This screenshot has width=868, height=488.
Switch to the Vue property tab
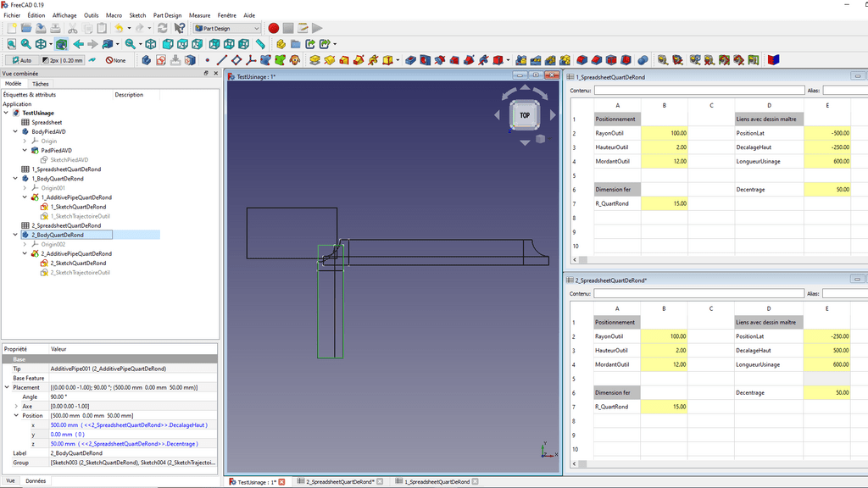point(10,481)
